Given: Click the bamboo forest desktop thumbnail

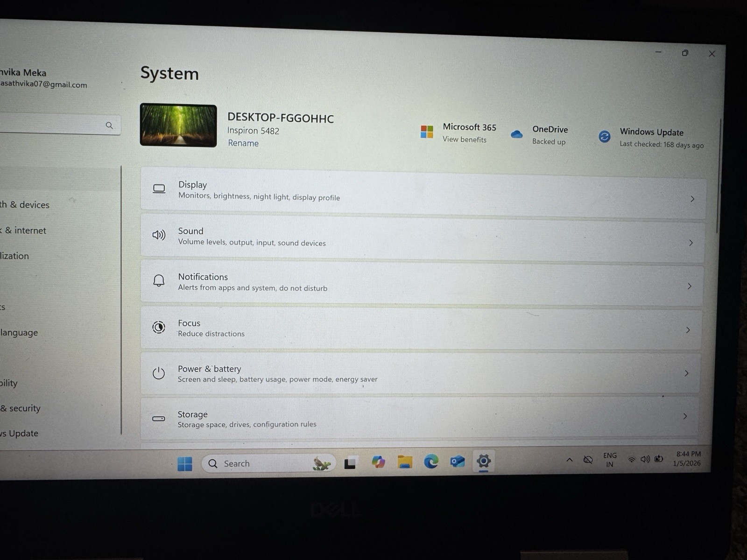Looking at the screenshot, I should point(178,125).
